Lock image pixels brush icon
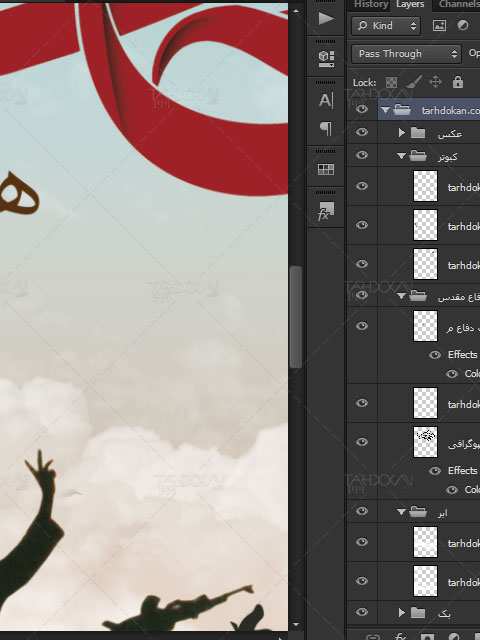 (x=414, y=82)
